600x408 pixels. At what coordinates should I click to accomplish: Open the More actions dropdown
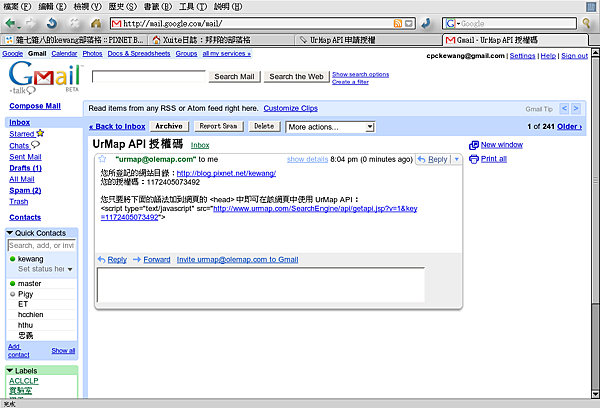pos(330,127)
